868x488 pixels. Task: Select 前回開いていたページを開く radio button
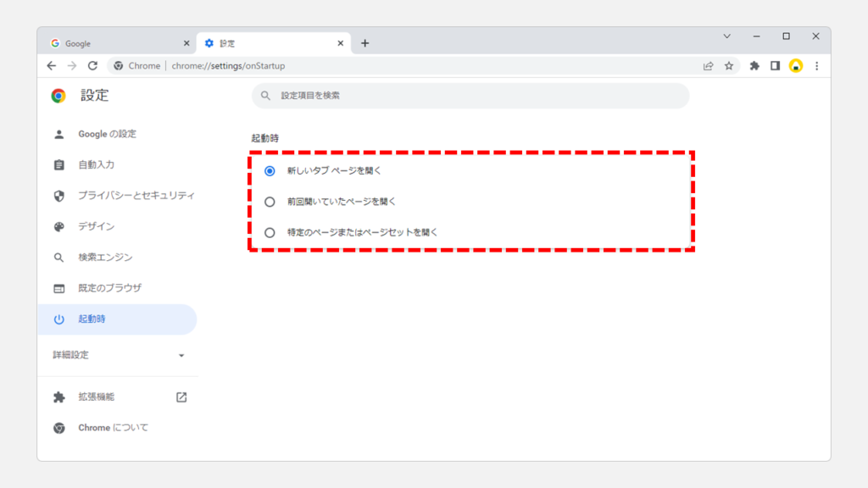(270, 202)
